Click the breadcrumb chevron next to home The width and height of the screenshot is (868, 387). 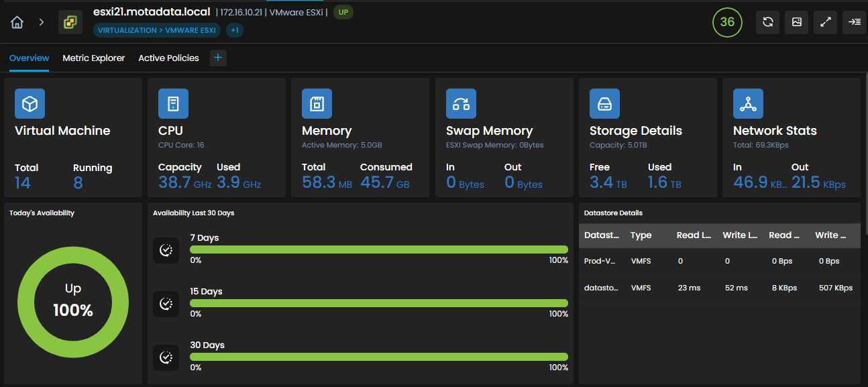coord(42,22)
